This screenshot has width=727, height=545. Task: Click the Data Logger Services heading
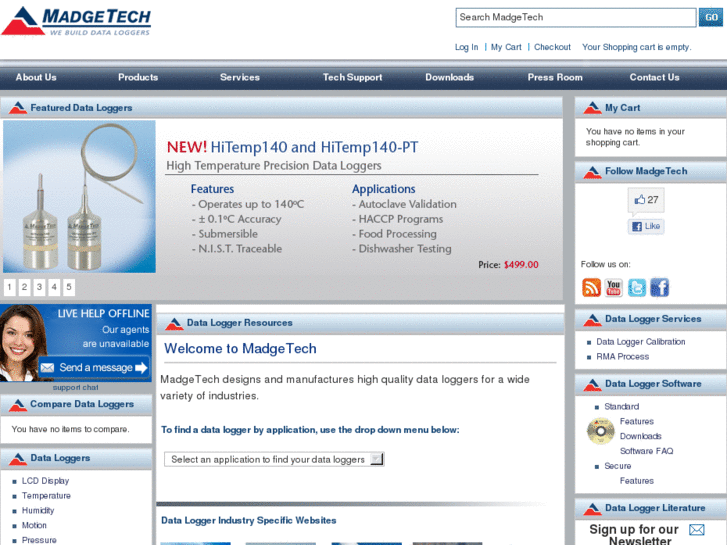(x=653, y=319)
